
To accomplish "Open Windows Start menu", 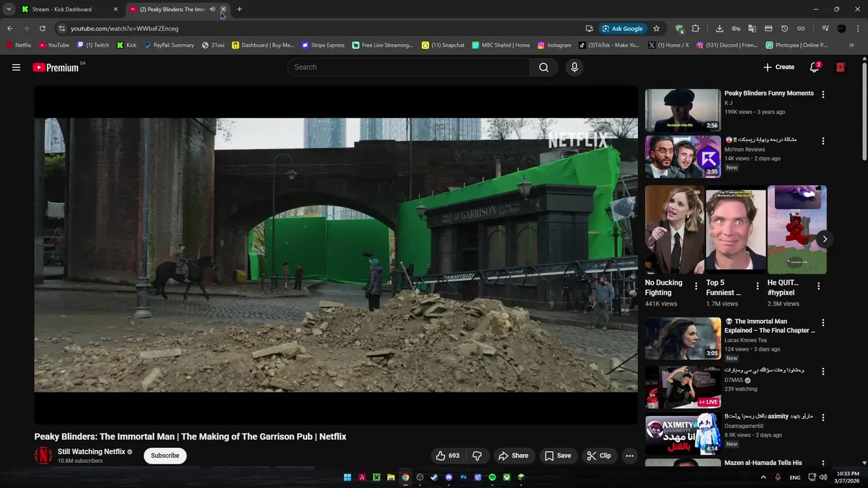I will pos(347,477).
